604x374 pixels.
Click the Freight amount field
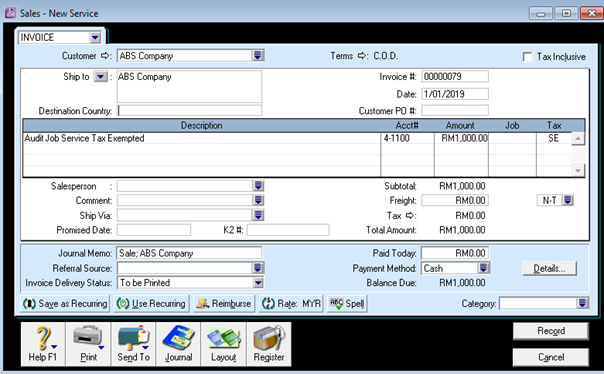click(455, 200)
